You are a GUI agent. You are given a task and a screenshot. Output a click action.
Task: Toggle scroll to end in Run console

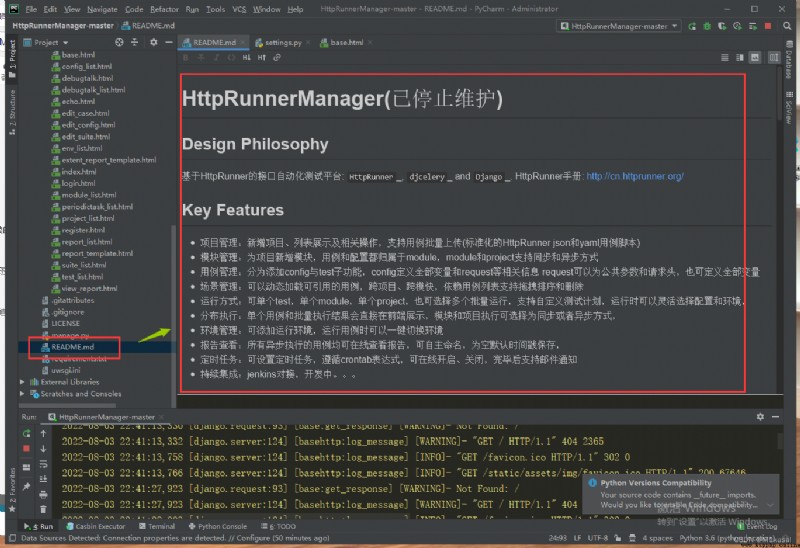(x=43, y=479)
